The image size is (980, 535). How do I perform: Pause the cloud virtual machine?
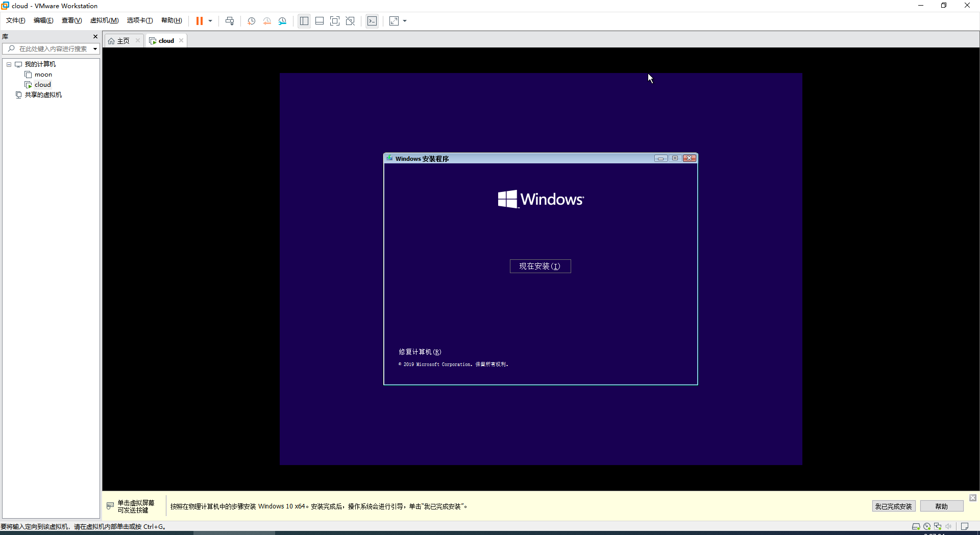[x=200, y=21]
